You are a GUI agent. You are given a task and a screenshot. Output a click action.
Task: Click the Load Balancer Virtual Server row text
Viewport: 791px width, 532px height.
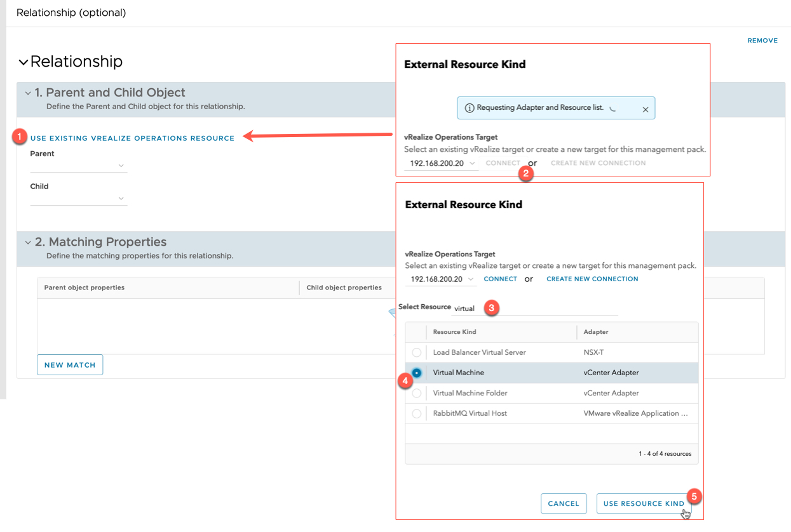tap(480, 352)
